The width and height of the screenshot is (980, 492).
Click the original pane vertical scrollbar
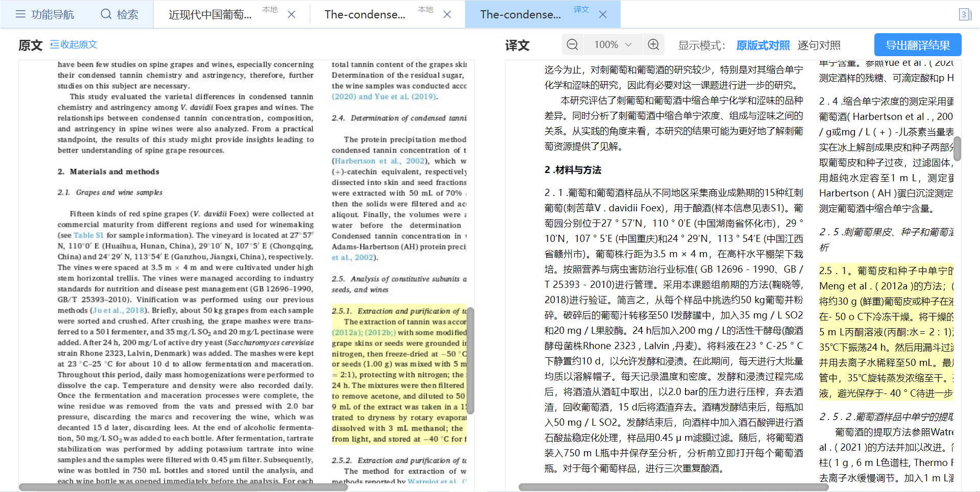pos(471,360)
